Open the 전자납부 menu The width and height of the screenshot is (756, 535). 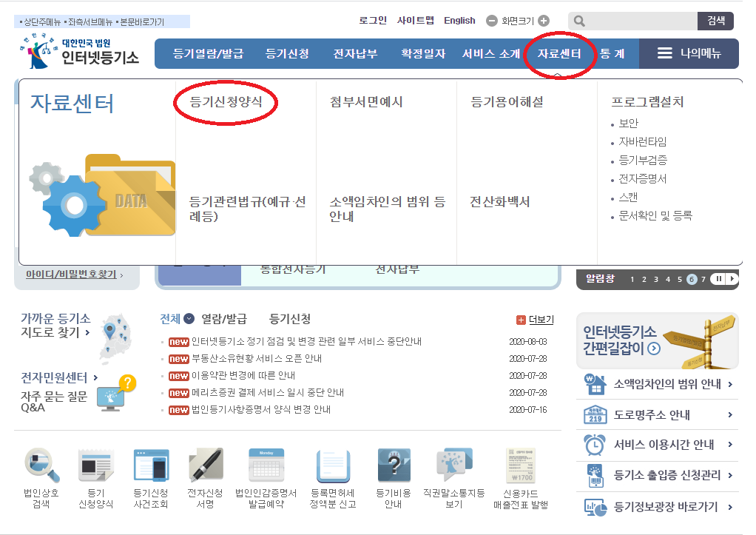(x=355, y=53)
